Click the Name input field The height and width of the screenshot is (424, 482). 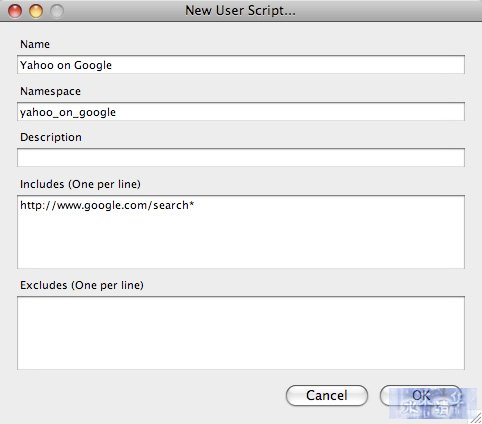coord(241,65)
